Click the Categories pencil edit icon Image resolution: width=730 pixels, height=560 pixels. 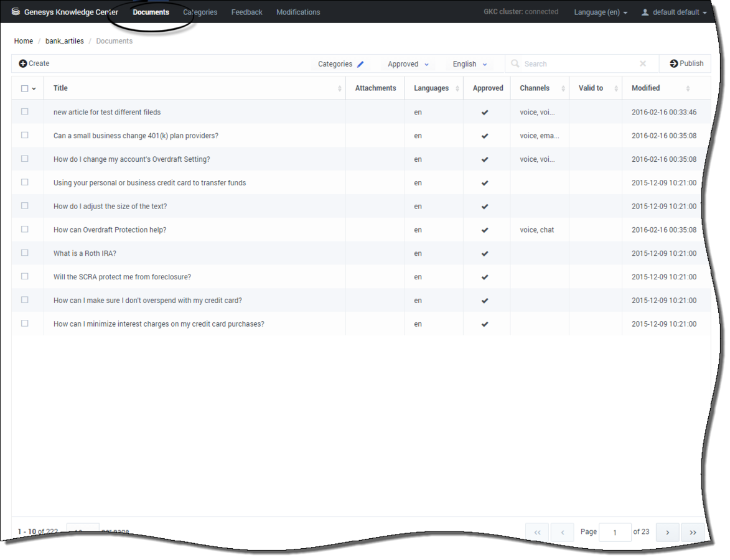pyautogui.click(x=360, y=64)
